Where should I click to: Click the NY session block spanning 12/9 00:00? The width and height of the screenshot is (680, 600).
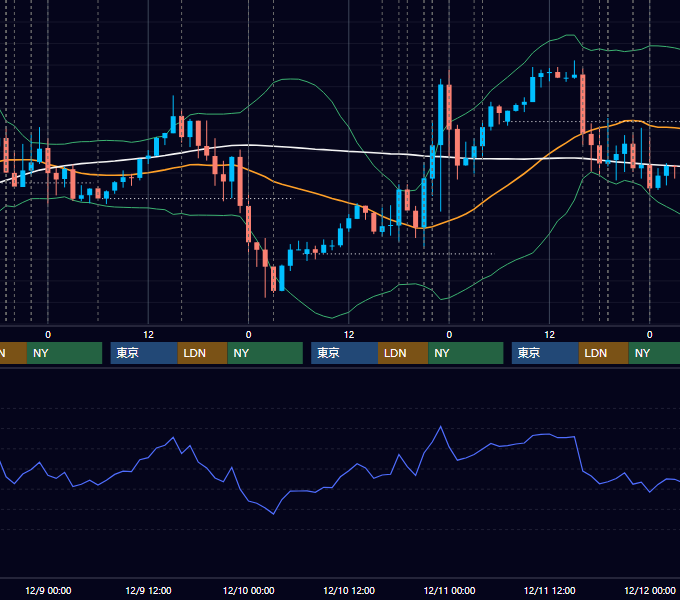click(65, 353)
